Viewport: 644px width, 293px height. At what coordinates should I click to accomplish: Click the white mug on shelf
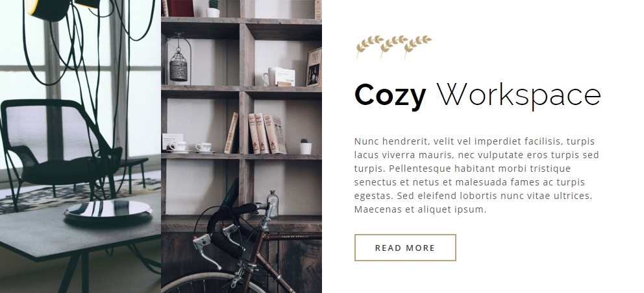(x=270, y=76)
